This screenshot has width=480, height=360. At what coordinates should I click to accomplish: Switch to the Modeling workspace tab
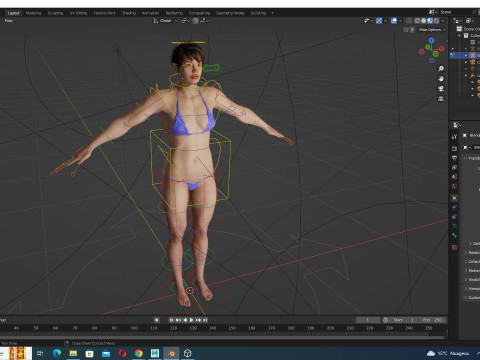pos(33,13)
